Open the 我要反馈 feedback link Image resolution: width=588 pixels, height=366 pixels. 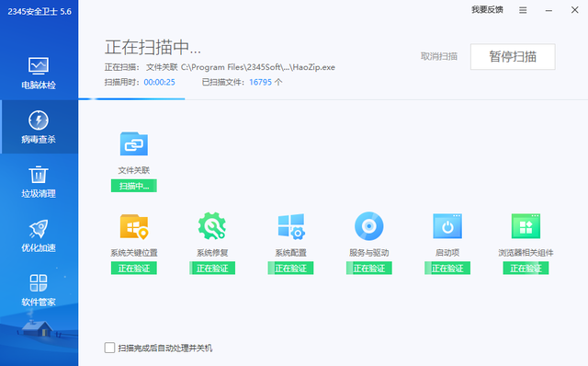click(x=487, y=10)
